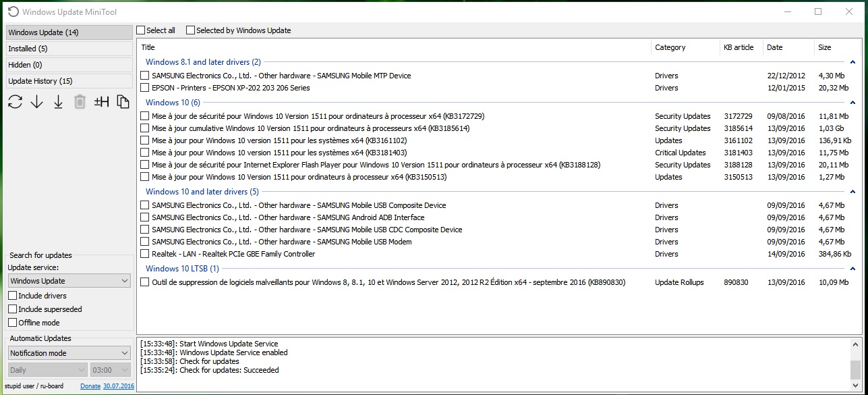
Task: Click the Download only arrow icon
Action: click(x=37, y=102)
